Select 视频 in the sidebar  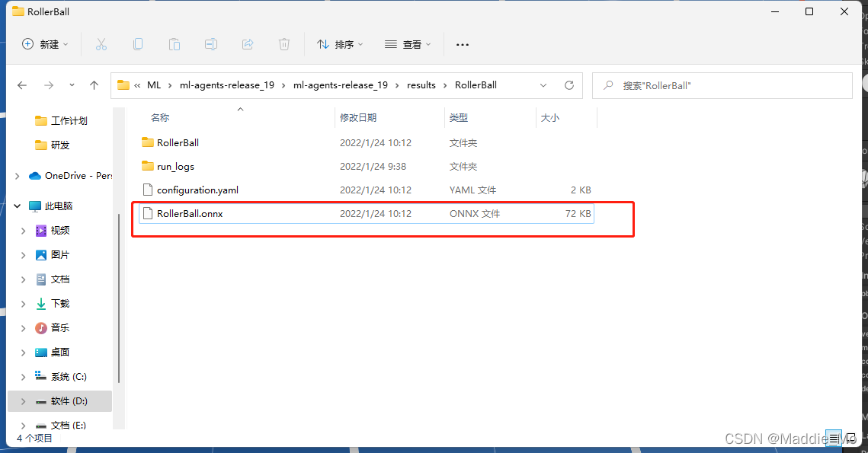(x=53, y=231)
